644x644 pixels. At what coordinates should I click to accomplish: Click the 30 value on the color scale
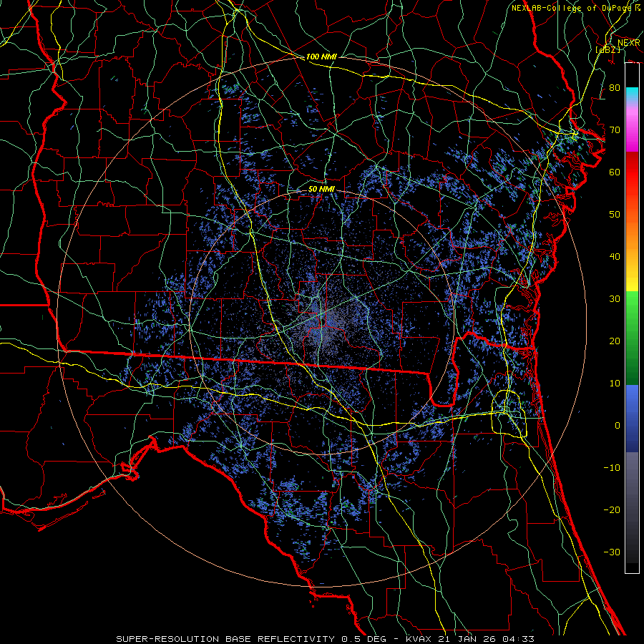click(615, 298)
